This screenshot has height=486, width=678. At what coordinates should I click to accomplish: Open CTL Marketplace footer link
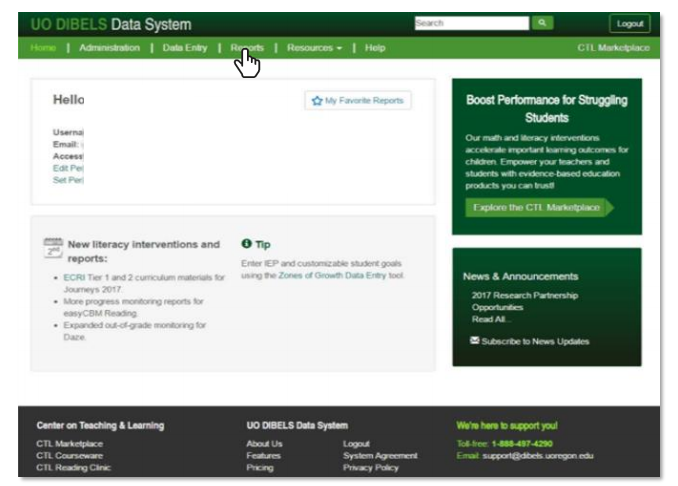[x=70, y=444]
